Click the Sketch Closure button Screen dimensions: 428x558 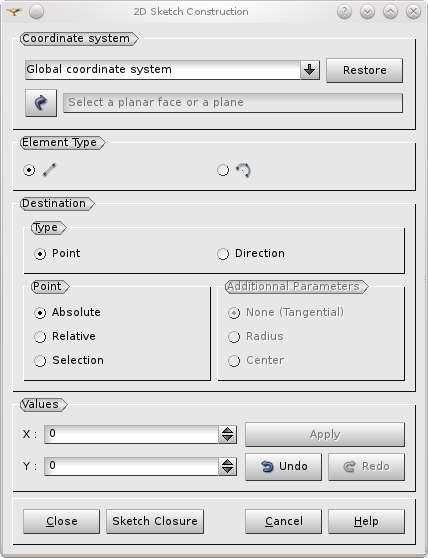(x=155, y=521)
